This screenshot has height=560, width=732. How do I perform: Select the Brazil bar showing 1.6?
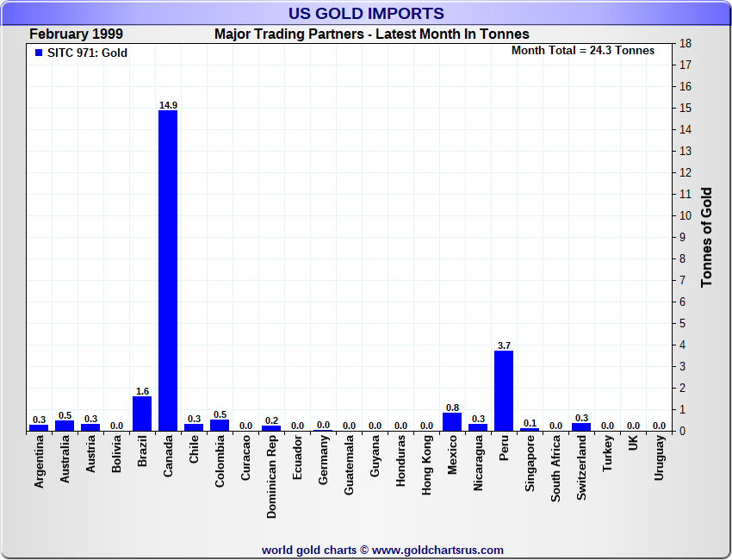(x=142, y=414)
